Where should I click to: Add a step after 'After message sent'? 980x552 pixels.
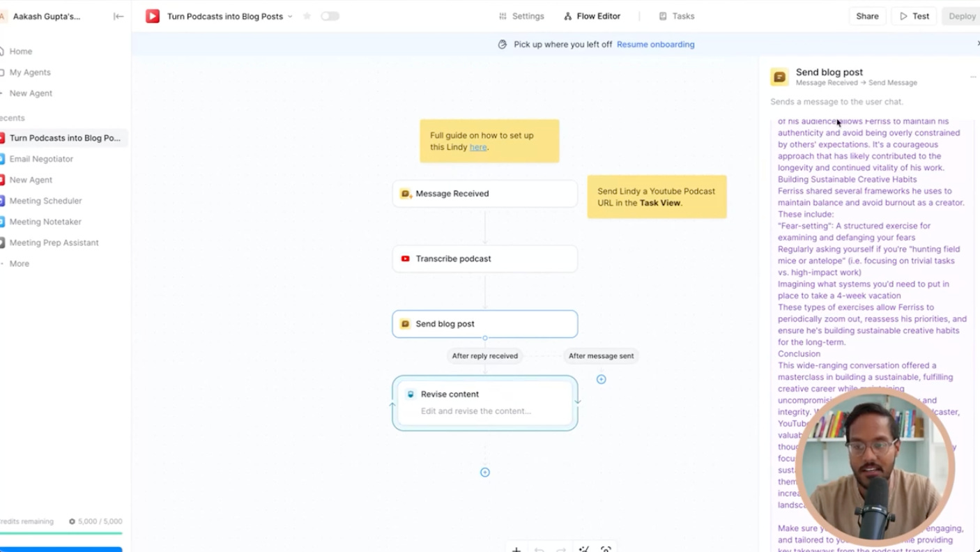[x=601, y=379]
